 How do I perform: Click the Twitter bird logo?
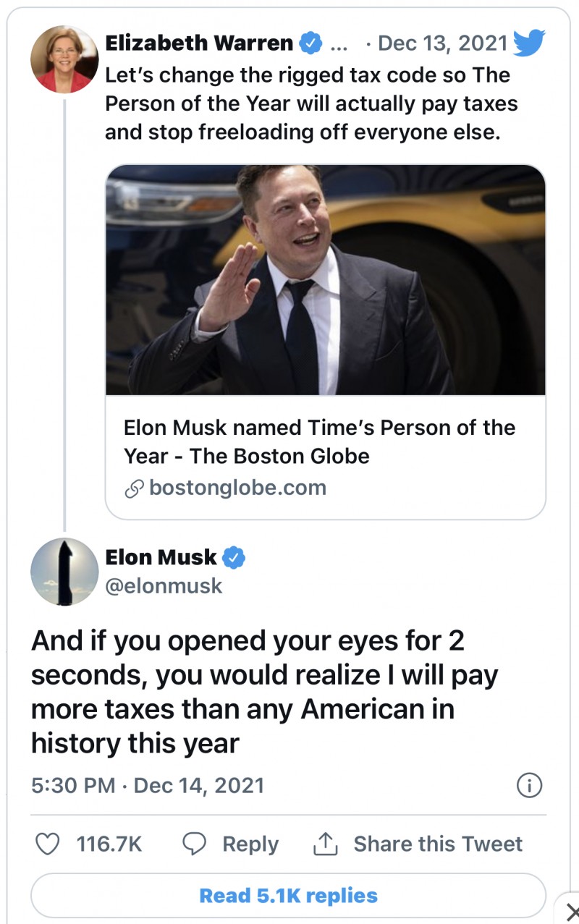pos(528,43)
